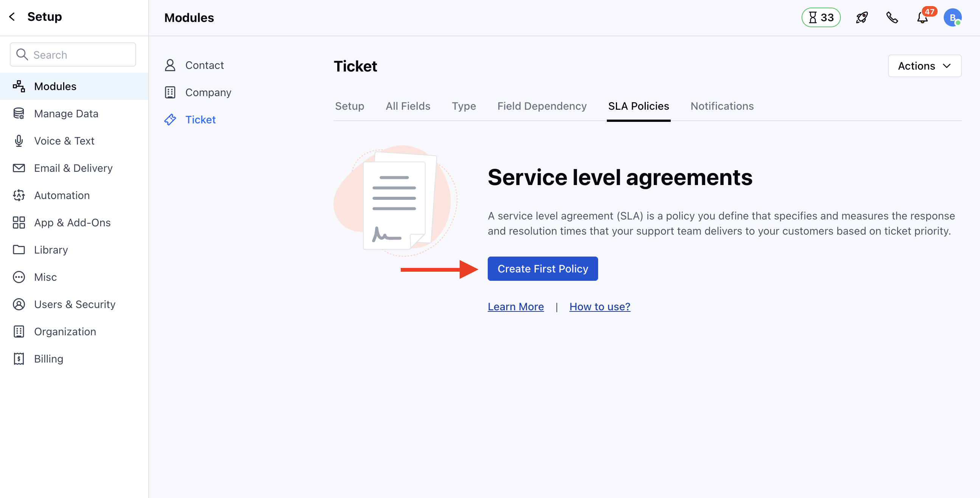Viewport: 980px width, 498px height.
Task: Expand the Actions dropdown
Action: point(924,66)
